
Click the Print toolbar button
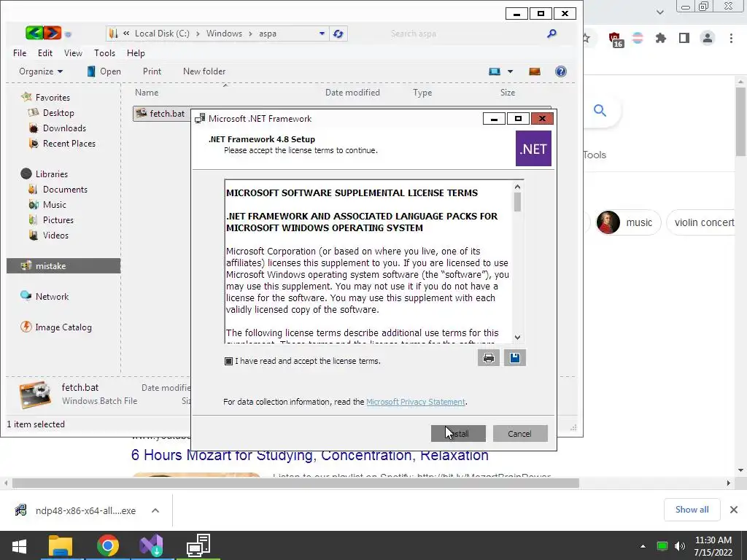[152, 71]
